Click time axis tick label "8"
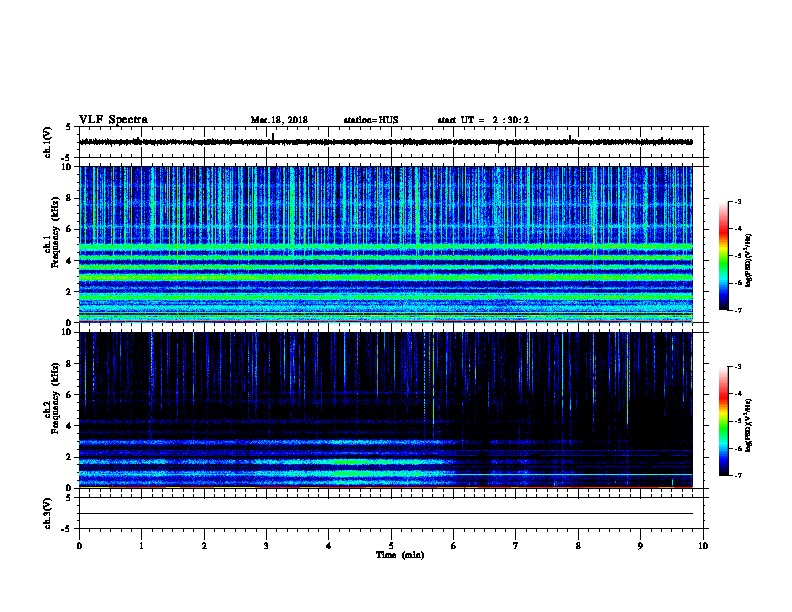The width and height of the screenshot is (792, 612). 578,545
